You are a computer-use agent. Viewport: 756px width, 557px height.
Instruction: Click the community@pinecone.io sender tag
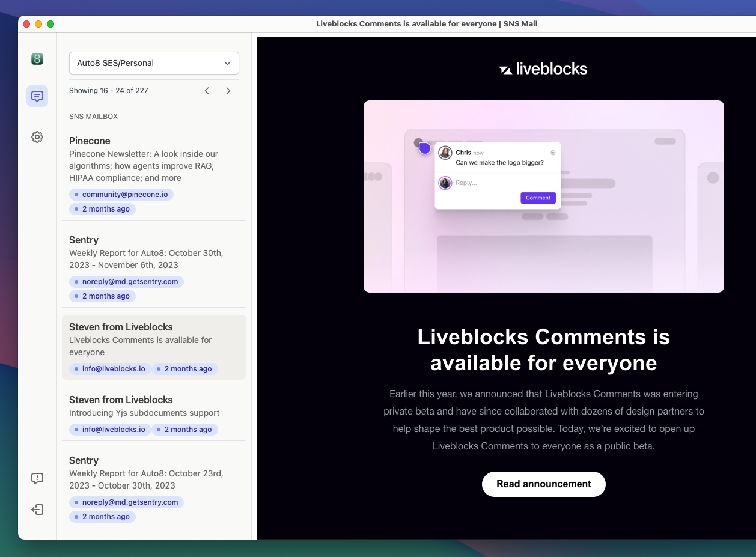point(121,195)
